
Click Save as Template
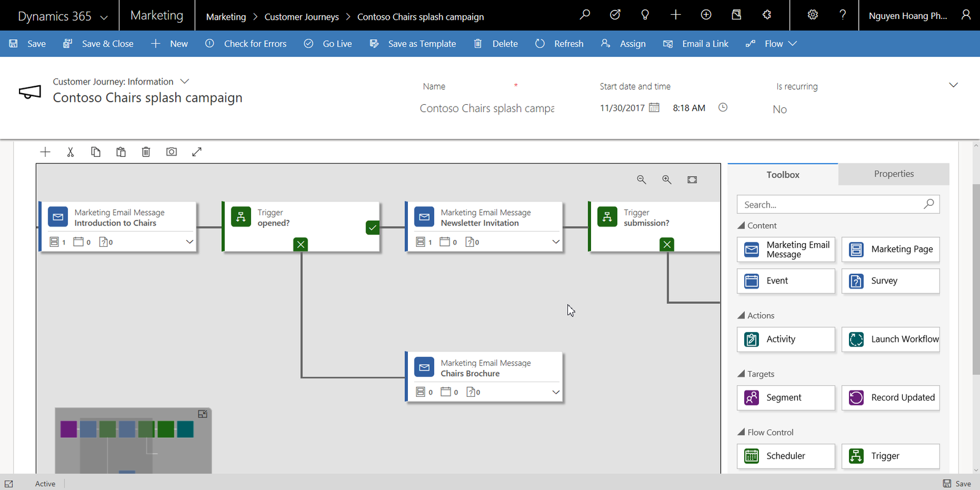click(x=413, y=43)
